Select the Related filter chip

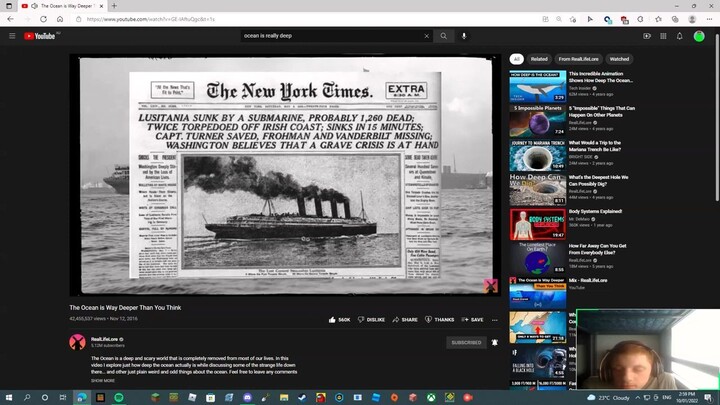(x=539, y=59)
